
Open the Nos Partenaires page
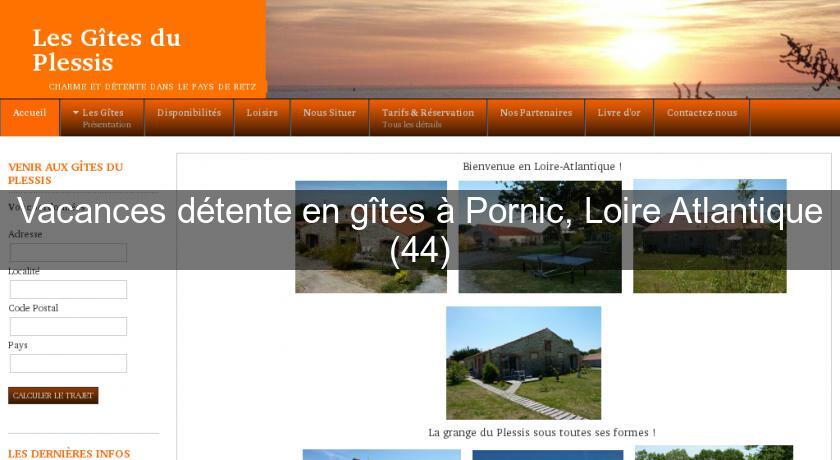click(x=536, y=117)
